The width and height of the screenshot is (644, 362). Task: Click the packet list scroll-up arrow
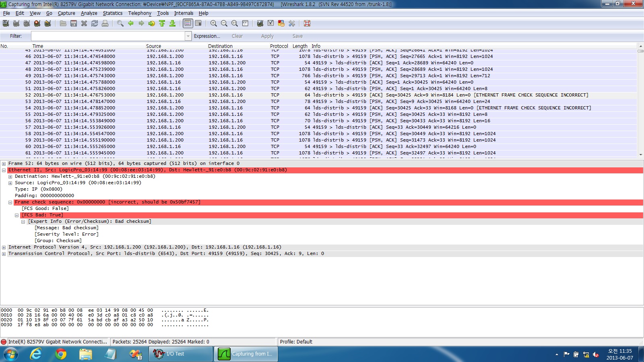pyautogui.click(x=640, y=46)
